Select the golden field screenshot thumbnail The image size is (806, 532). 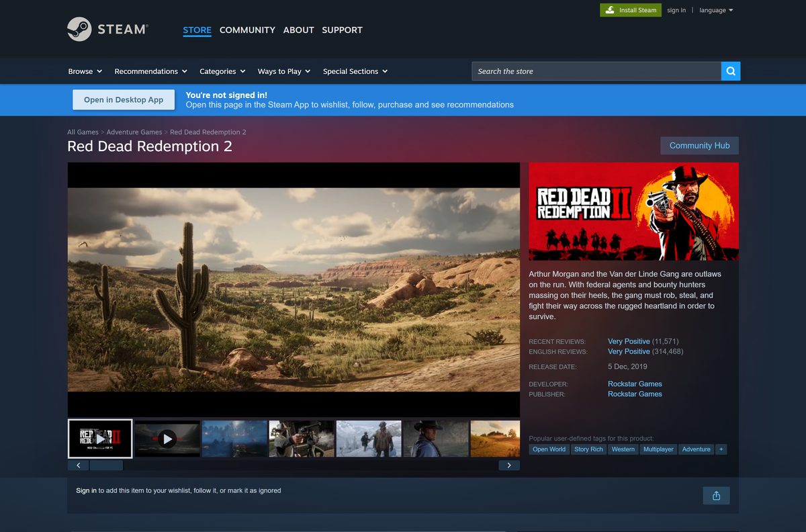tap(495, 439)
